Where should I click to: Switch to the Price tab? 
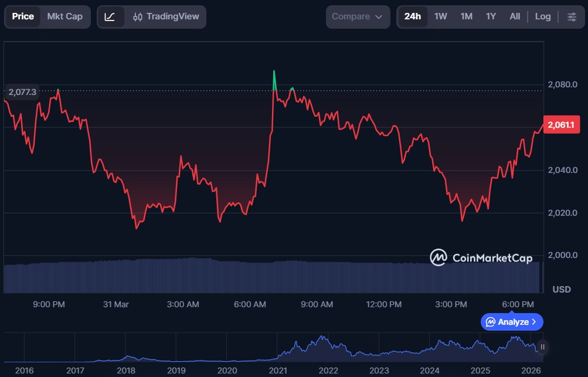pos(23,17)
